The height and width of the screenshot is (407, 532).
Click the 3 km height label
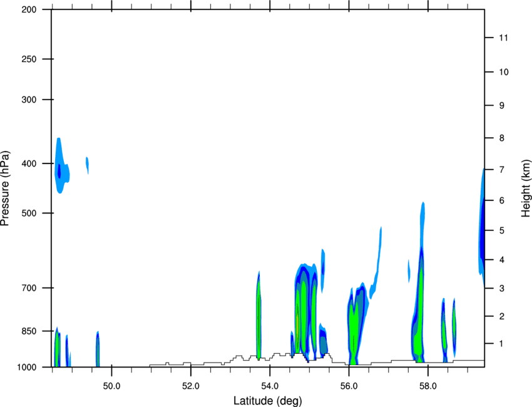(502, 289)
